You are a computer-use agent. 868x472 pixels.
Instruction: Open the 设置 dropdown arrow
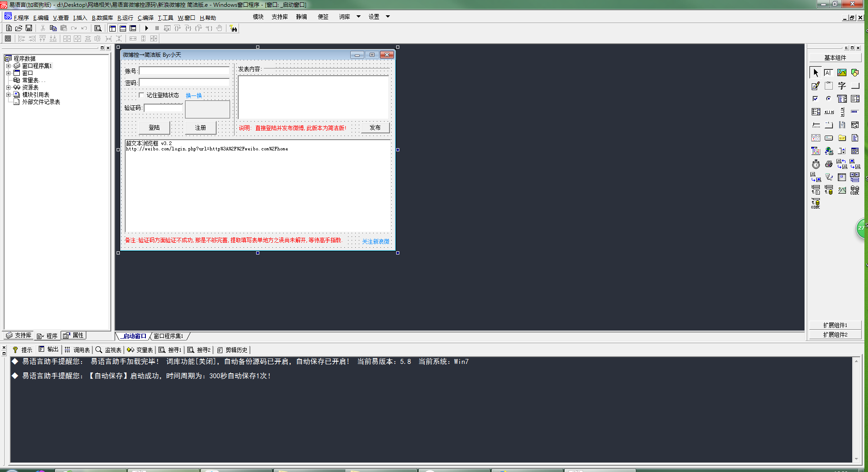click(388, 17)
